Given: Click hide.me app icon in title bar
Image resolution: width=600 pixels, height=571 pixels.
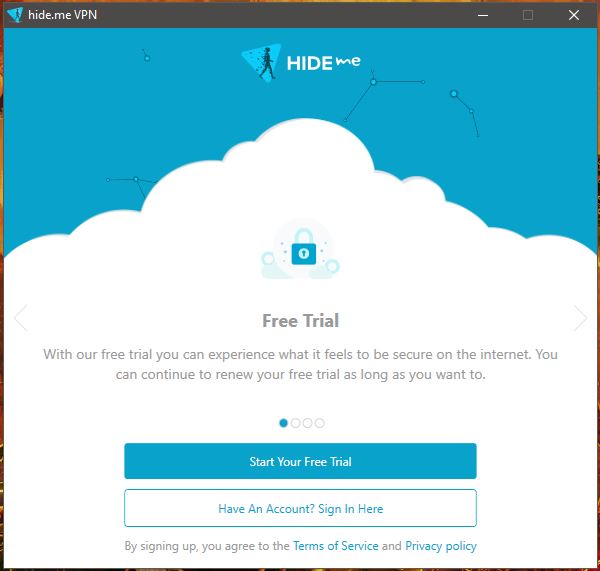Looking at the screenshot, I should (15, 15).
